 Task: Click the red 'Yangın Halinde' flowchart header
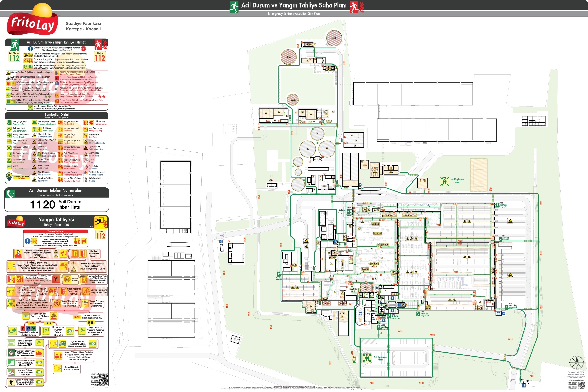55,231
